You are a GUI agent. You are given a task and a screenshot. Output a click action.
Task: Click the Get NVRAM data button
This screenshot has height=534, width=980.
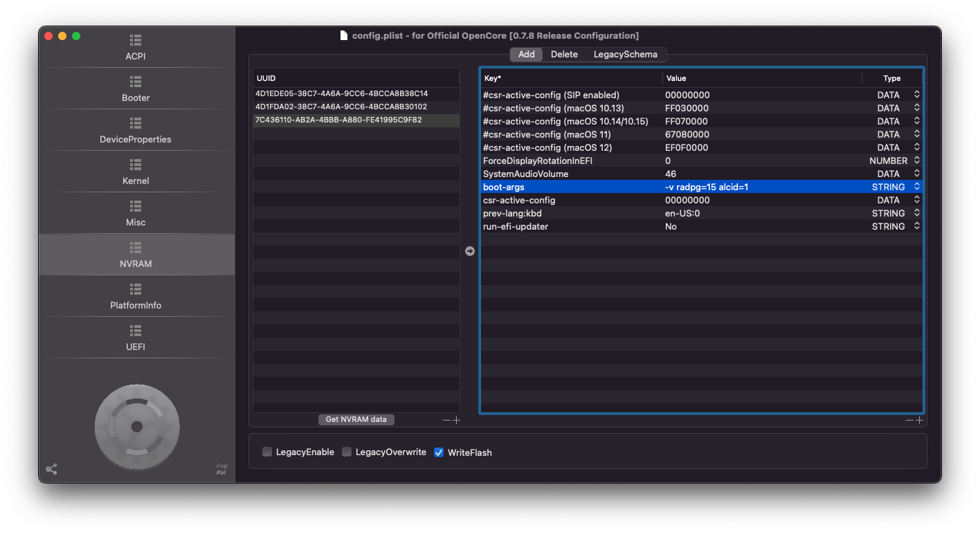pyautogui.click(x=356, y=420)
